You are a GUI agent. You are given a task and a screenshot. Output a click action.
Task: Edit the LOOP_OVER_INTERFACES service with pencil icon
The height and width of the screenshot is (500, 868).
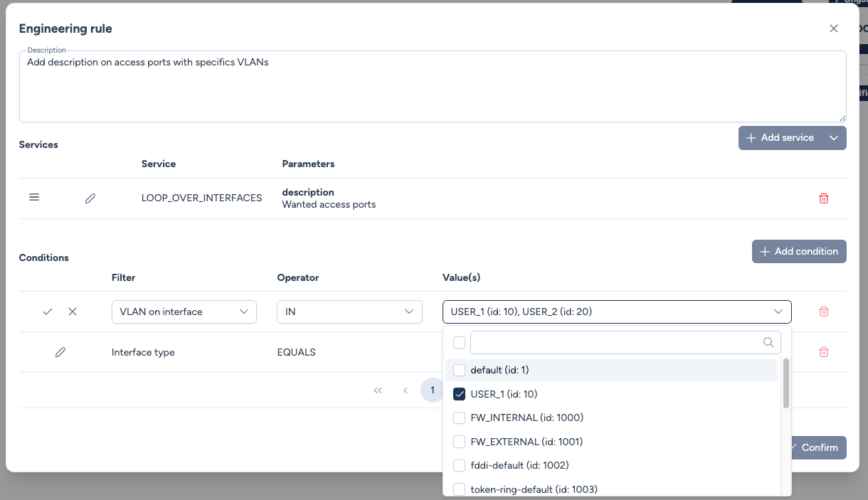pos(90,198)
